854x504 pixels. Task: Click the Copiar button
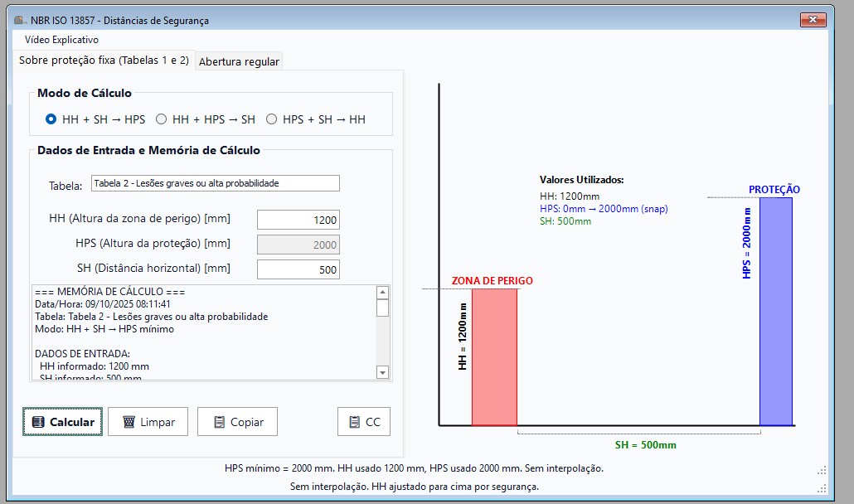tap(237, 422)
